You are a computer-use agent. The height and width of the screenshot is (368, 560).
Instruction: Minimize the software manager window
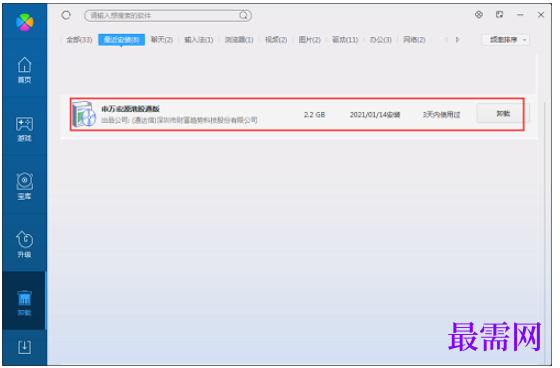[x=520, y=15]
